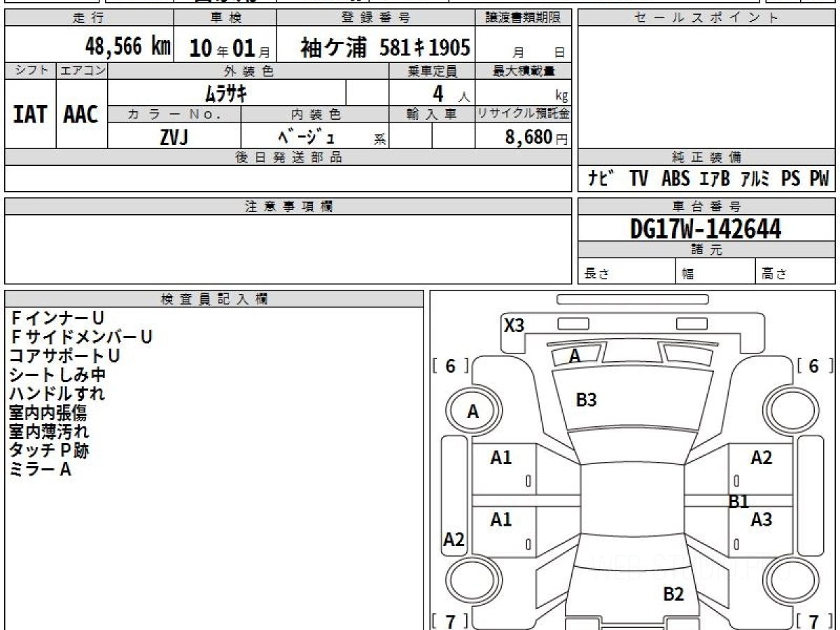This screenshot has height=630, width=840.
Task: Select the シートしみ中 inspector note
Action: click(58, 375)
